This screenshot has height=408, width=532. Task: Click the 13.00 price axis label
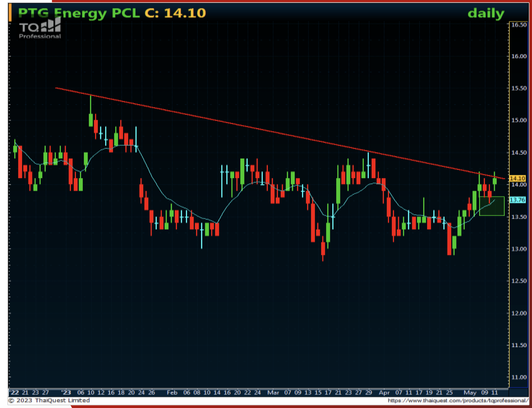(519, 249)
